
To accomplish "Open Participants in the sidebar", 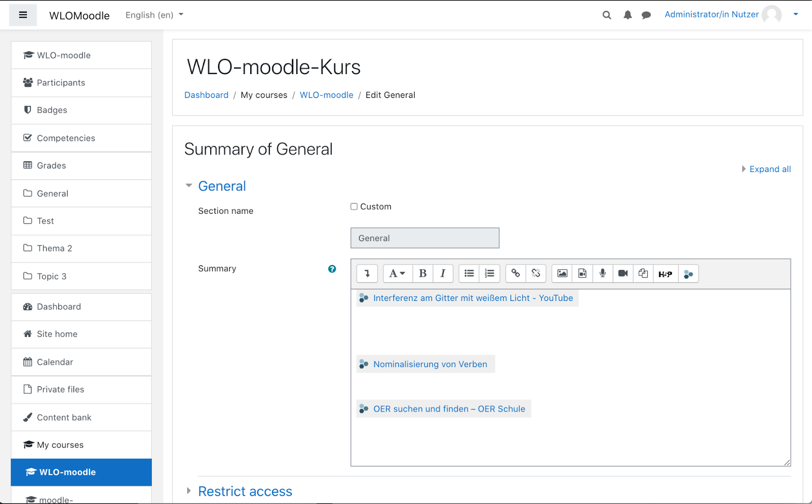I will [81, 83].
